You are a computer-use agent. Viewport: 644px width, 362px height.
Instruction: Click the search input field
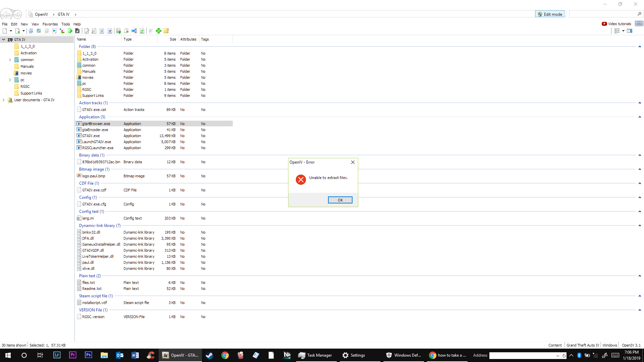click(x=603, y=14)
